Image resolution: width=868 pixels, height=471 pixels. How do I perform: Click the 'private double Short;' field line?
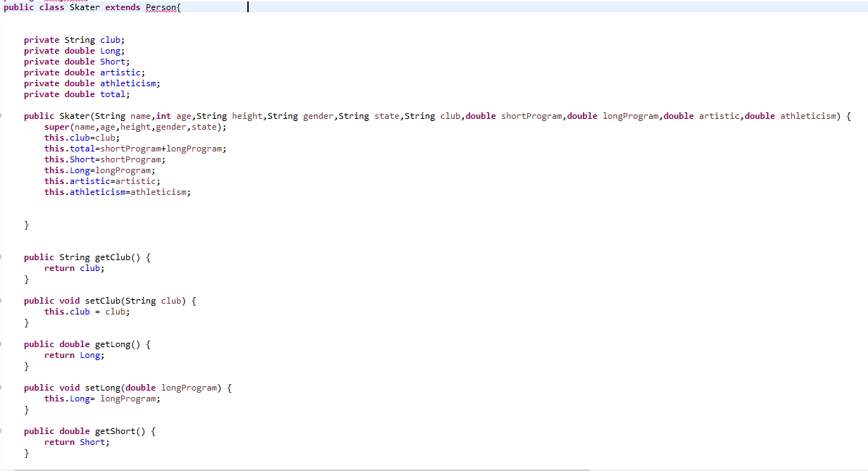(x=77, y=62)
